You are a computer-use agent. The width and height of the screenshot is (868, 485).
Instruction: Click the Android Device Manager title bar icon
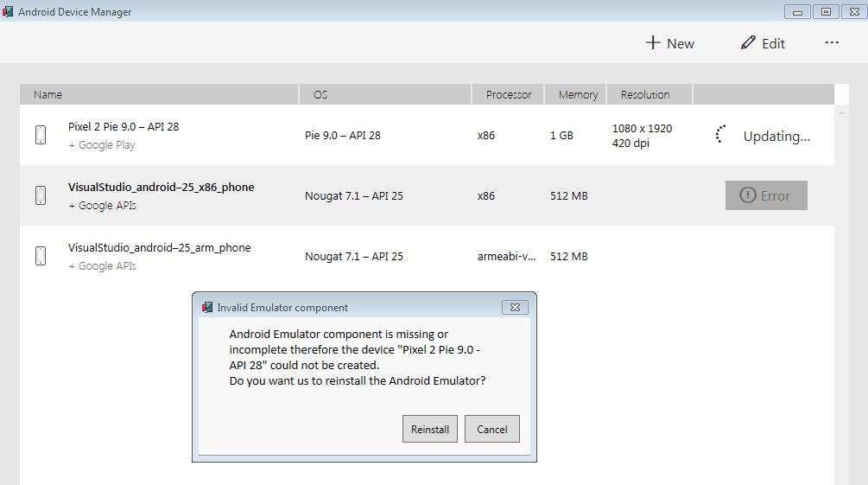coord(7,11)
